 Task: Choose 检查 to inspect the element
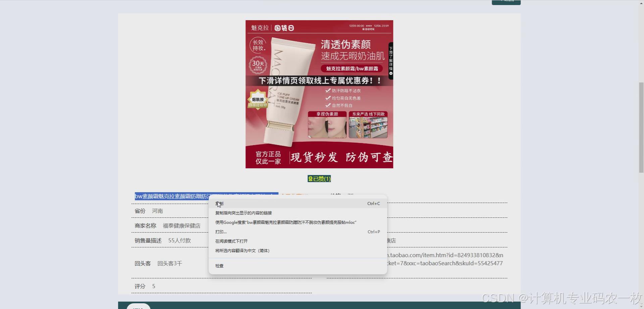point(219,266)
